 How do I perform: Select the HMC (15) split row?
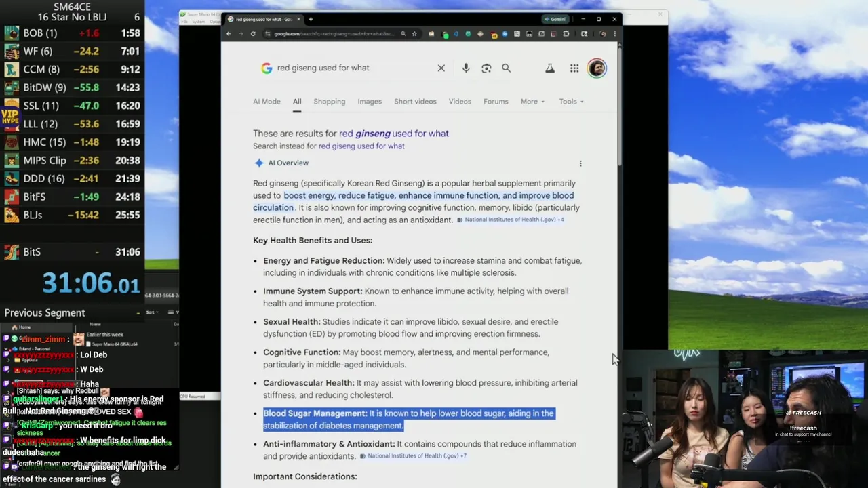72,142
